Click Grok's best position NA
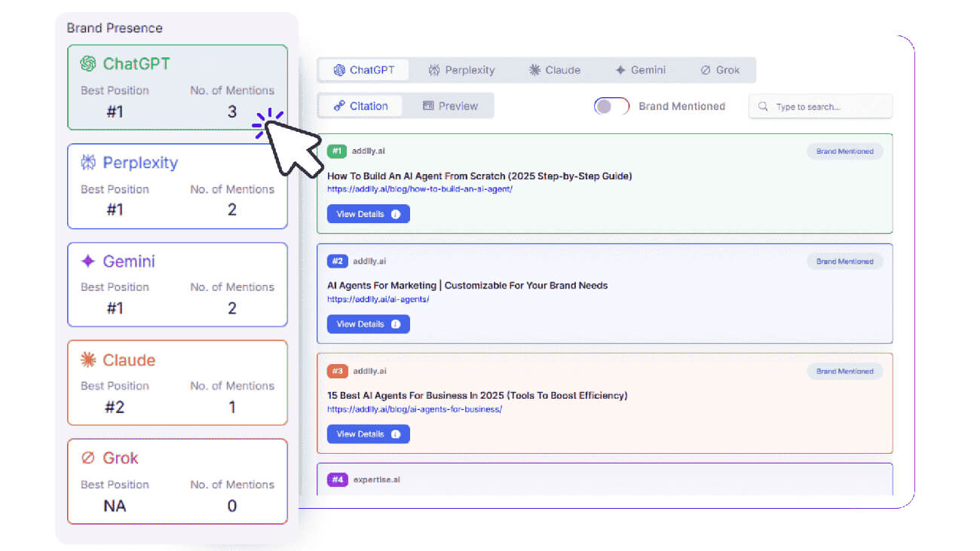 pos(115,506)
